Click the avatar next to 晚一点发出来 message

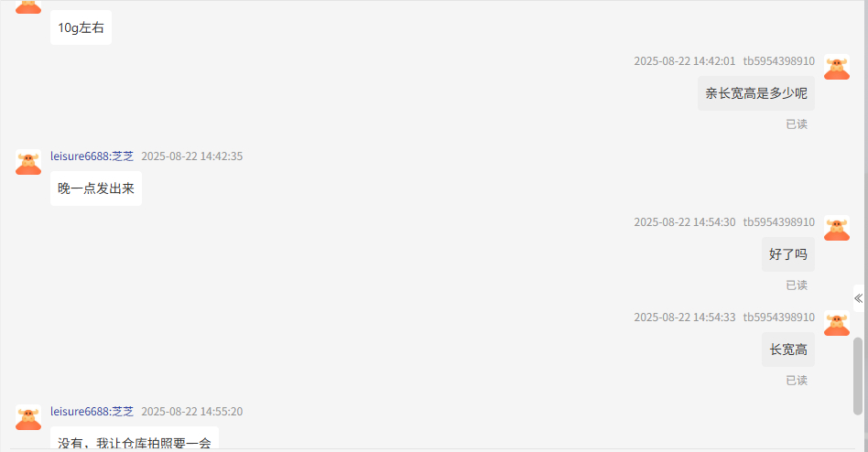pos(28,162)
